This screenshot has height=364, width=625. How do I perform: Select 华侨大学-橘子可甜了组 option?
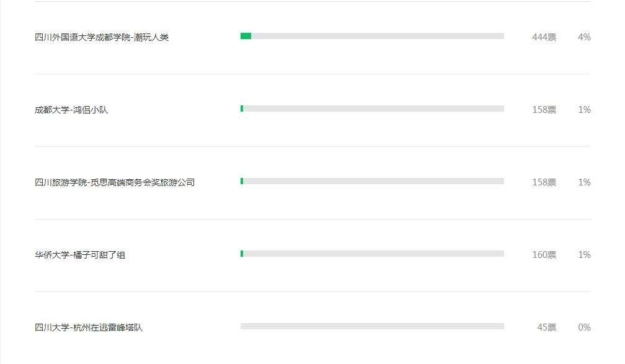[80, 255]
